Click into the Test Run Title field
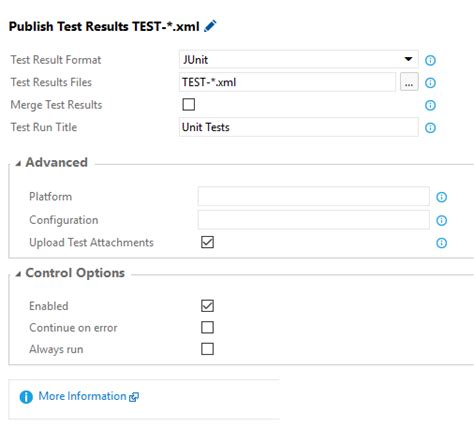The height and width of the screenshot is (428, 474). tap(298, 127)
